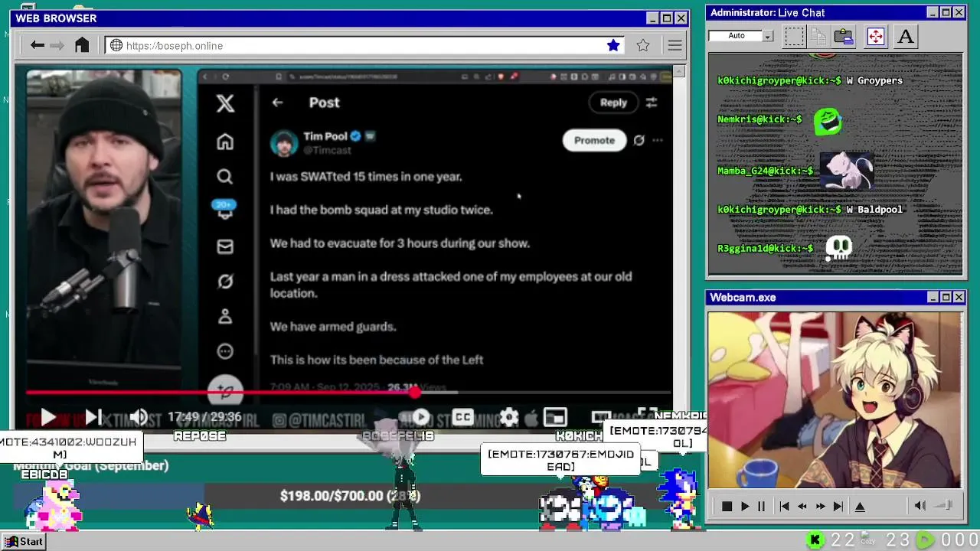The image size is (980, 551).
Task: Click the green Rumble icon in taskbar
Action: (x=926, y=540)
